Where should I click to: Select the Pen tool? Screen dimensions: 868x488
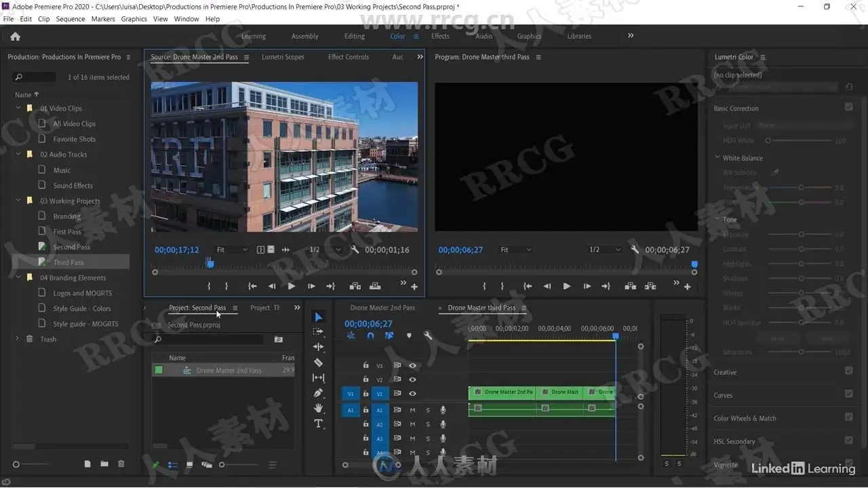coord(318,393)
